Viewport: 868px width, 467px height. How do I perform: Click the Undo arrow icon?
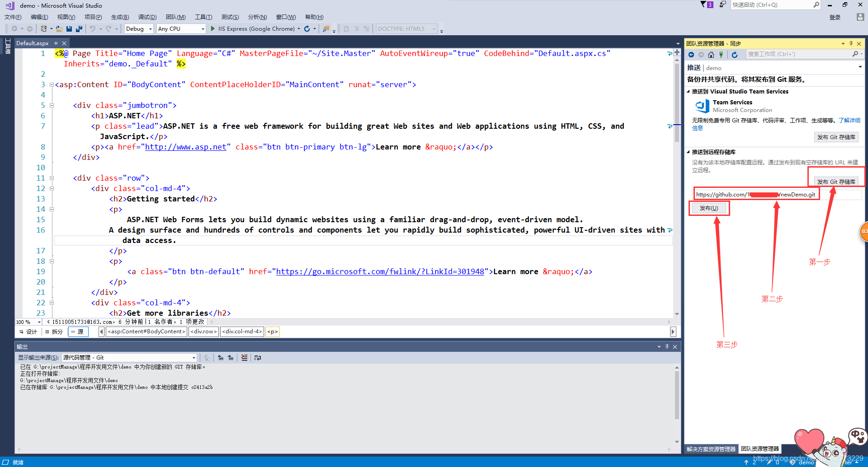(93, 28)
